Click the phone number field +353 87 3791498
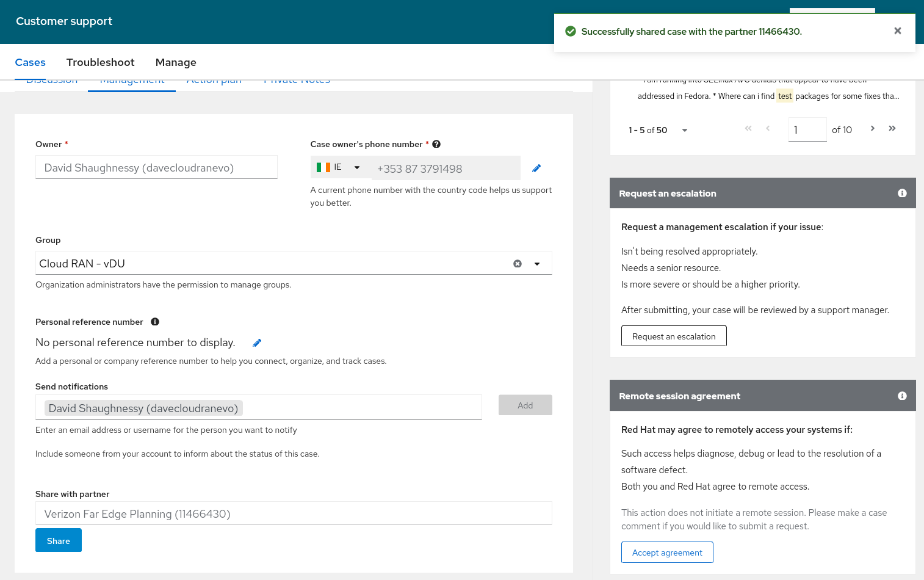The width and height of the screenshot is (924, 580). pos(446,169)
